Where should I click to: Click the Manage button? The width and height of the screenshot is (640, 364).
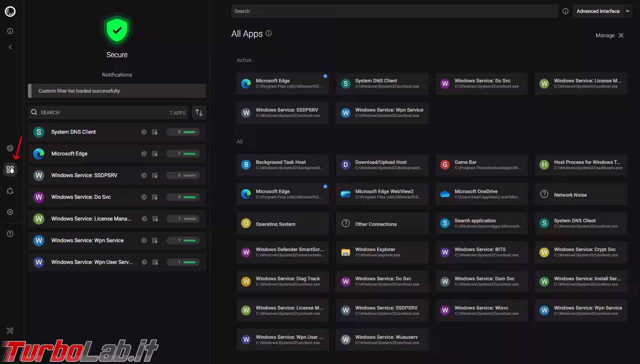(610, 35)
